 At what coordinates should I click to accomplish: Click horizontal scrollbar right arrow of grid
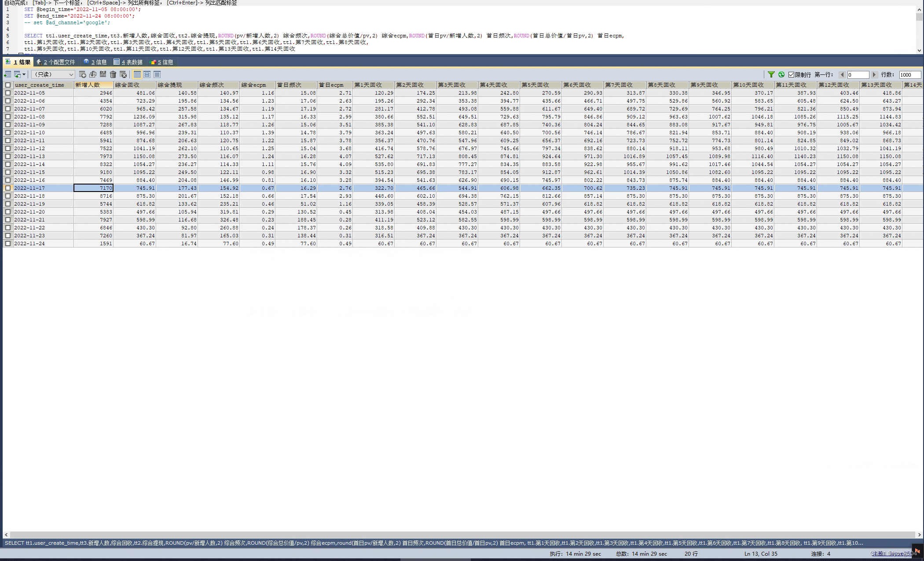coord(919,535)
